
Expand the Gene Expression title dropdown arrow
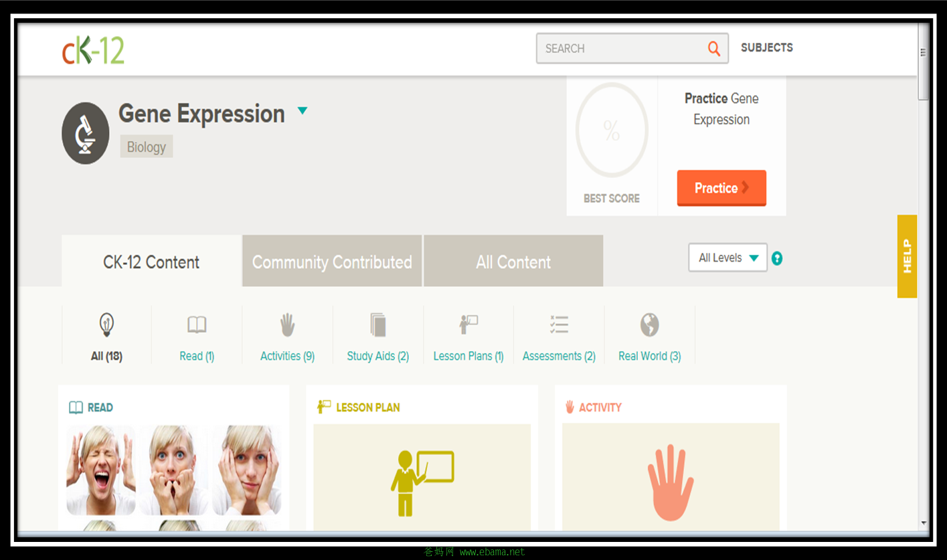[x=303, y=111]
